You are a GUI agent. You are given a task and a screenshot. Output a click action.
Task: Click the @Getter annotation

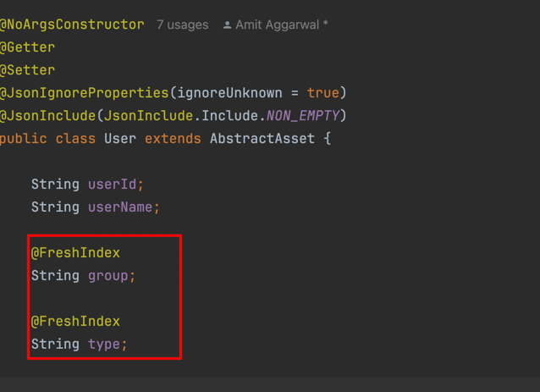[x=27, y=47]
